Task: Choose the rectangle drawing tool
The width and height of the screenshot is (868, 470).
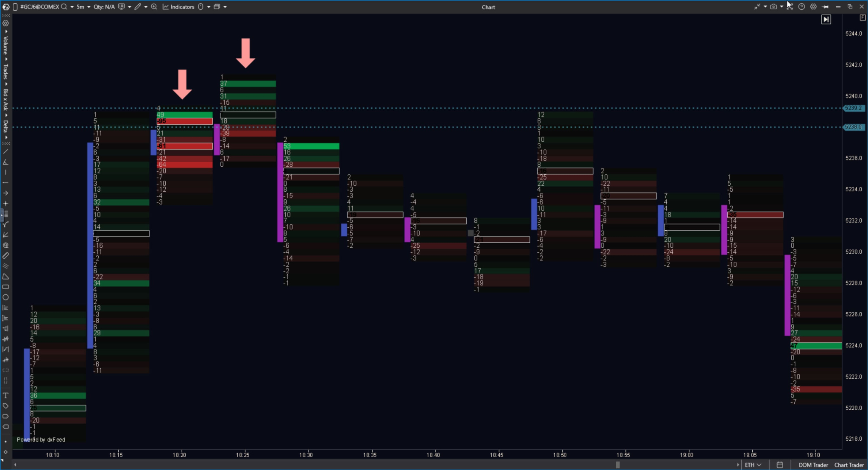Action: point(6,287)
